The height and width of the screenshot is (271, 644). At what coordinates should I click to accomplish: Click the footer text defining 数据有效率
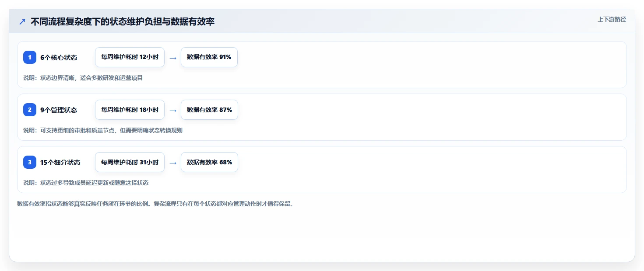[155, 204]
